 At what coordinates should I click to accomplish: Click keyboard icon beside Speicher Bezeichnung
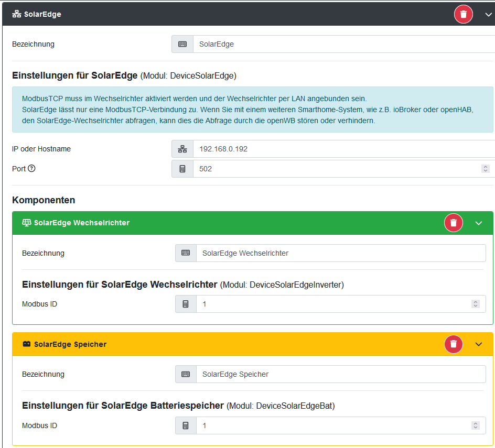pos(186,374)
